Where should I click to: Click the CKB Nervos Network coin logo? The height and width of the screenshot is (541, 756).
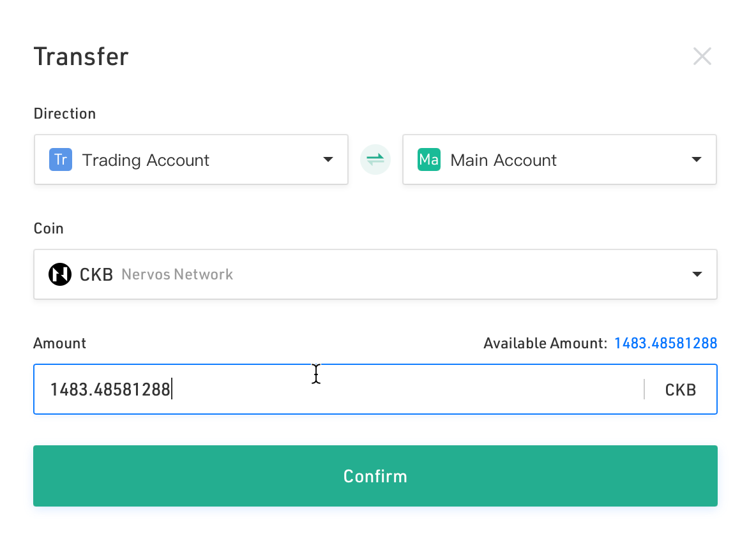[x=60, y=274]
